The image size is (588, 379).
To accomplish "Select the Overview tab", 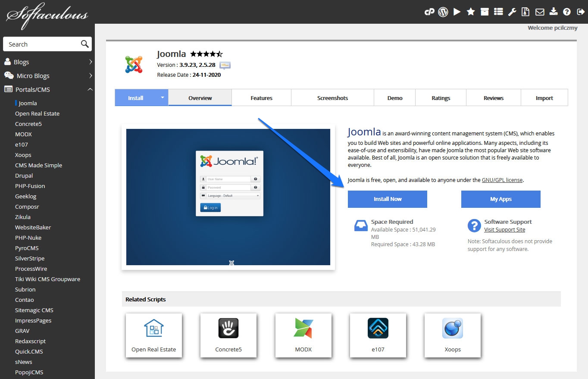I will (x=200, y=98).
